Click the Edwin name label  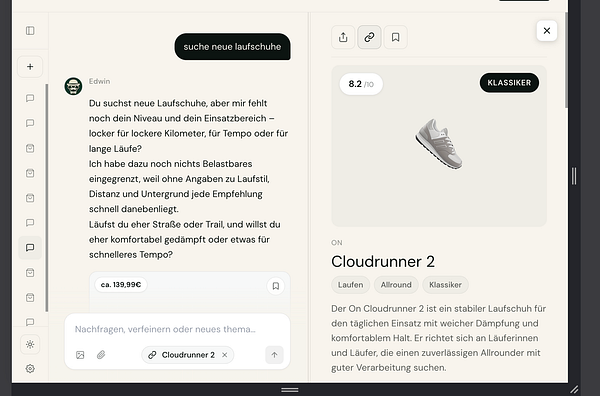pos(99,81)
